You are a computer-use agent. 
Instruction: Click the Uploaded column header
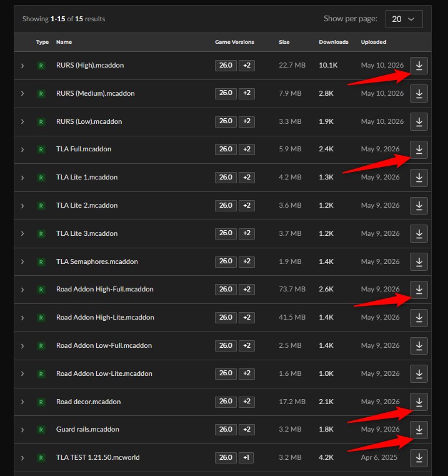coord(374,42)
